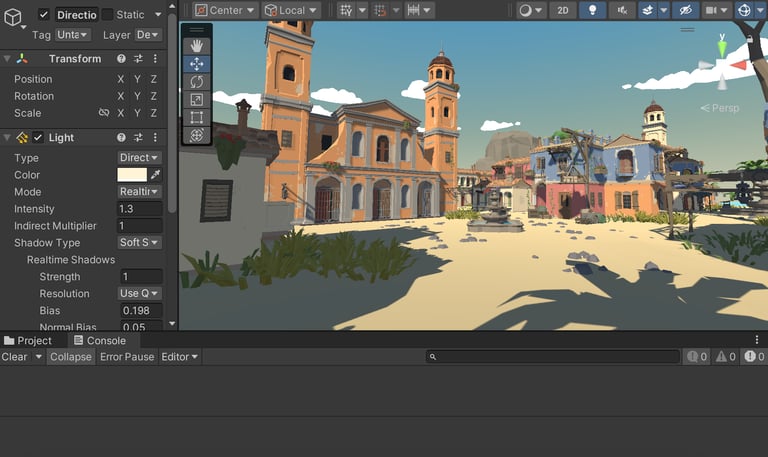Image resolution: width=768 pixels, height=457 pixels.
Task: Select the Rotate tool
Action: (x=197, y=82)
